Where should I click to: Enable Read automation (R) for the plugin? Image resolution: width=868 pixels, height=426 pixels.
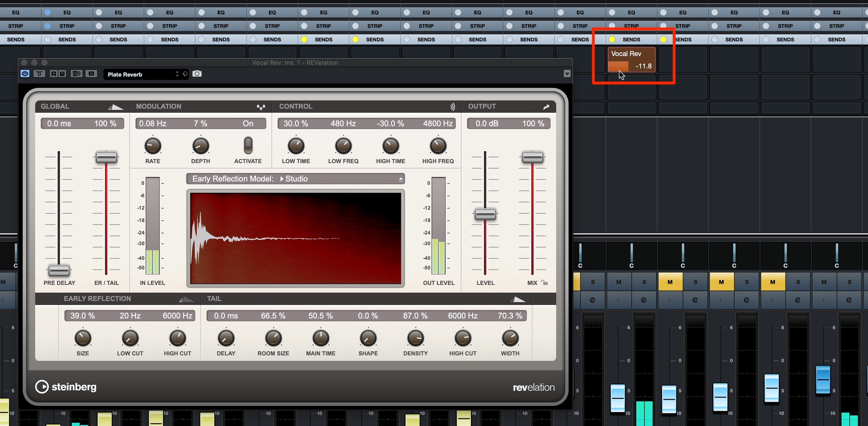click(53, 74)
